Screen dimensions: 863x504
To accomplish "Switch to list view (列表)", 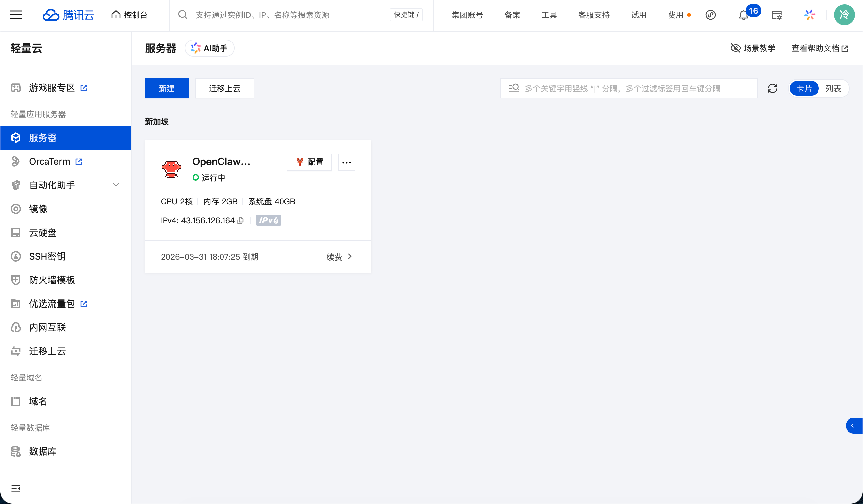I will point(833,88).
